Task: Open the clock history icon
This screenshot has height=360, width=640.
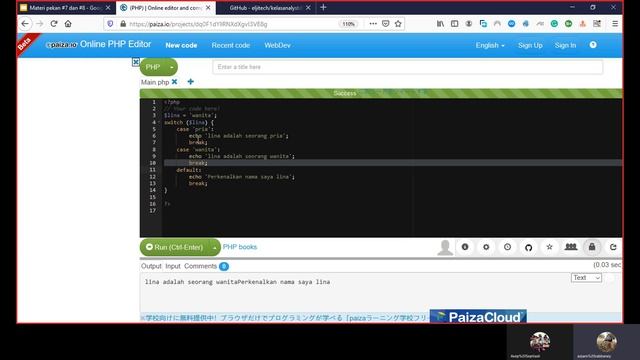Action: (x=507, y=247)
